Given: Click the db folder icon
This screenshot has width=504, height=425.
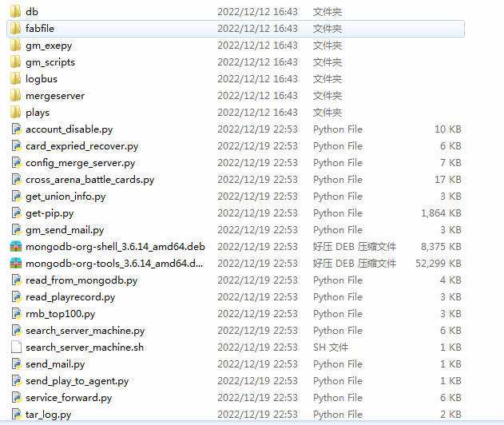Looking at the screenshot, I should click(16, 11).
